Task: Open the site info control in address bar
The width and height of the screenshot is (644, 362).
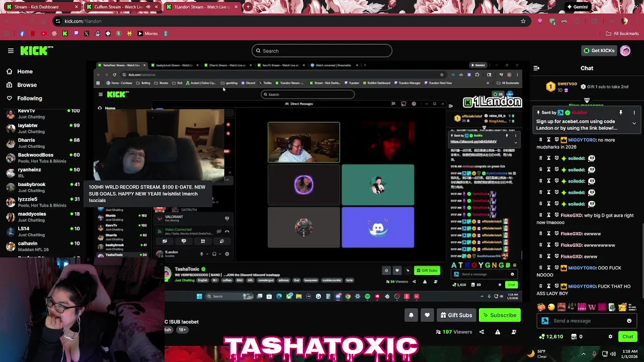Action: pyautogui.click(x=58, y=21)
